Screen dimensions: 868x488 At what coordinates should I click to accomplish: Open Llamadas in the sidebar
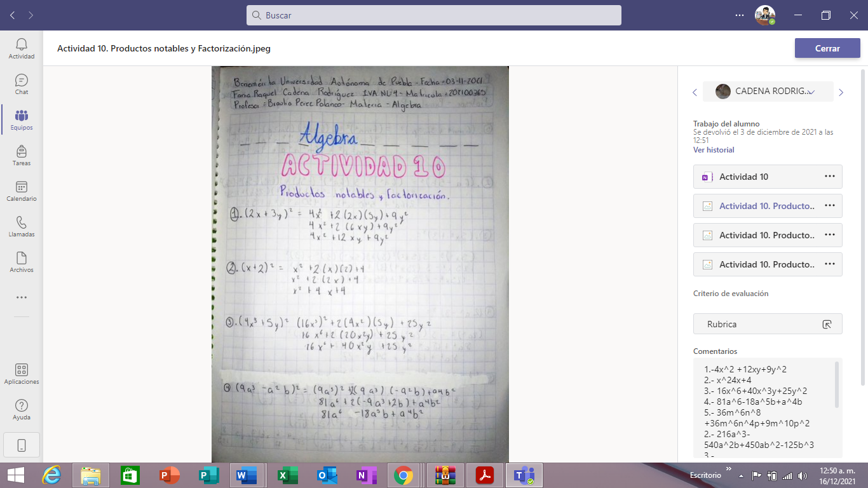[22, 226]
